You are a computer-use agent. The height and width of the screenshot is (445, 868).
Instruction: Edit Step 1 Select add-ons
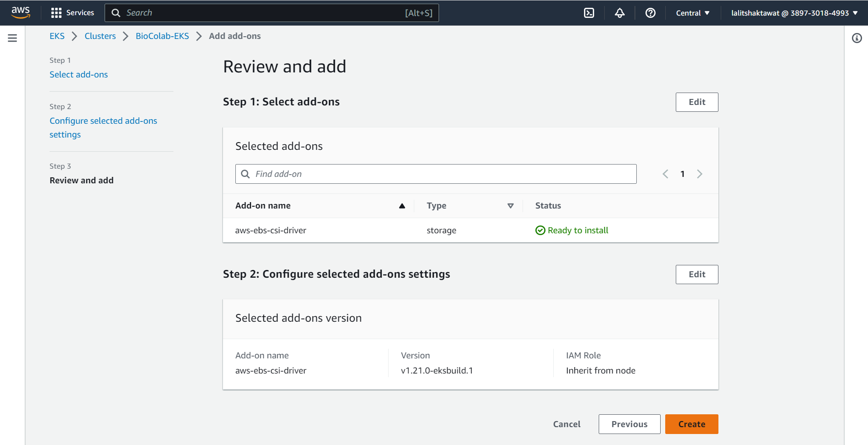point(697,102)
